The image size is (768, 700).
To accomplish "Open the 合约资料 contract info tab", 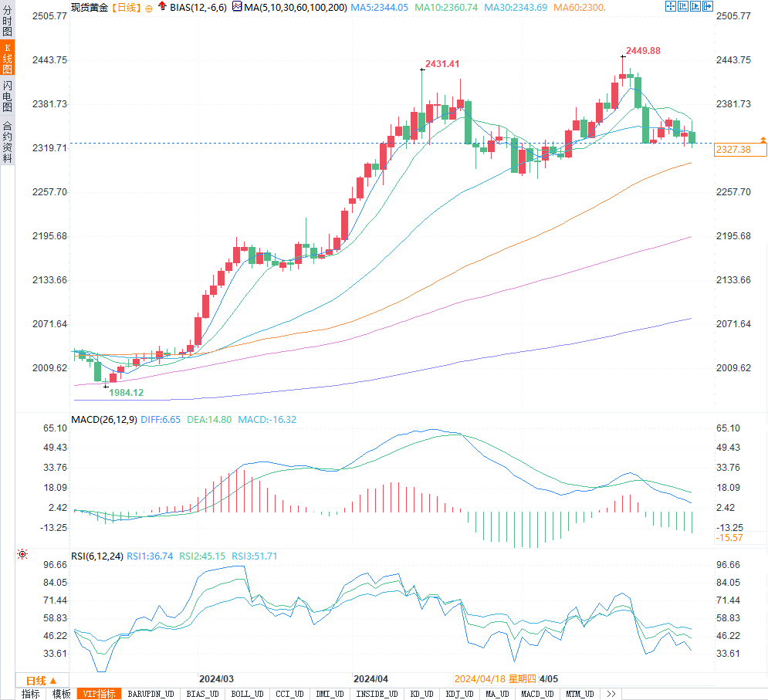I will [x=7, y=141].
